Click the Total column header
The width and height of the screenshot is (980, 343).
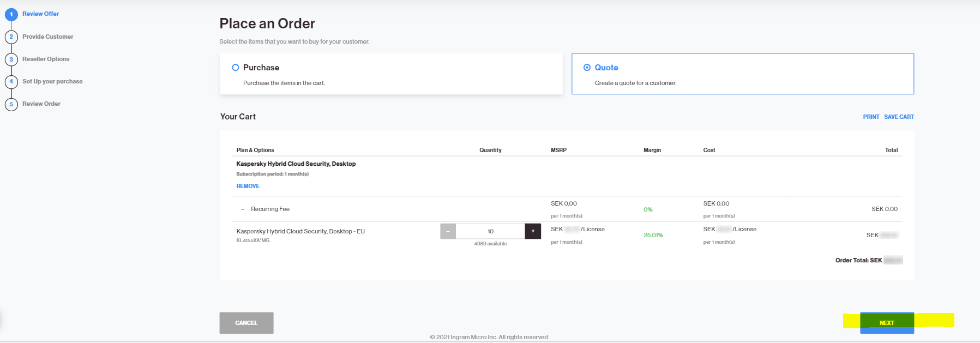point(891,150)
